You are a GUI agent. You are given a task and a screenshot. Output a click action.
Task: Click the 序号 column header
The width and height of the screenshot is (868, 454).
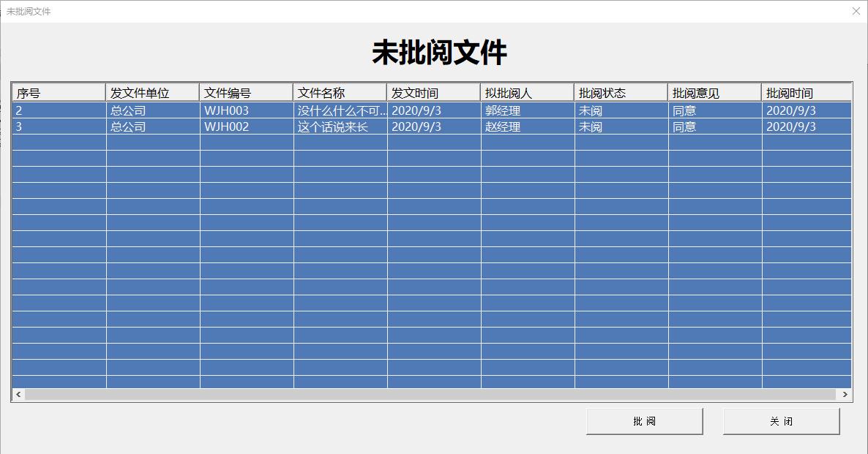click(x=58, y=91)
